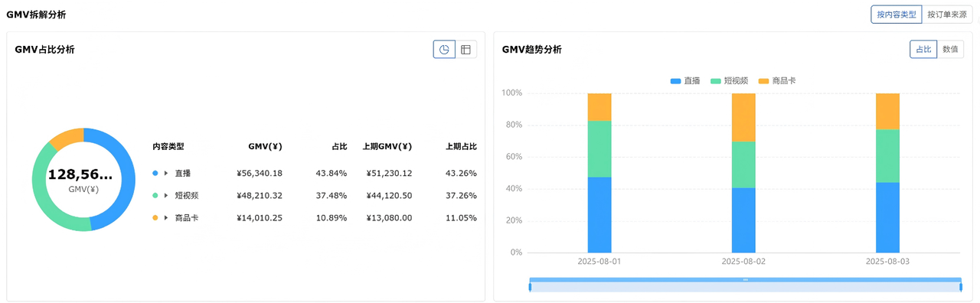Click the 上期GMV(¥) column header
The width and height of the screenshot is (980, 303).
[387, 146]
